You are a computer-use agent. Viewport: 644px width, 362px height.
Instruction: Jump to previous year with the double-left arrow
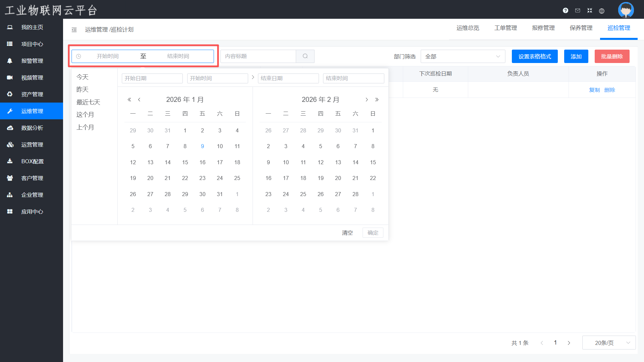(129, 100)
